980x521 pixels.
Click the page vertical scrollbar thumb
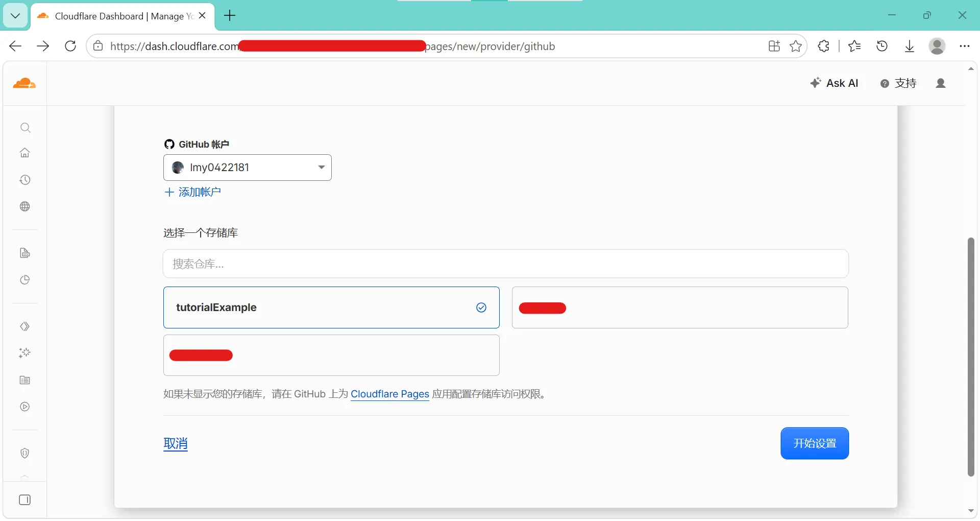971,357
